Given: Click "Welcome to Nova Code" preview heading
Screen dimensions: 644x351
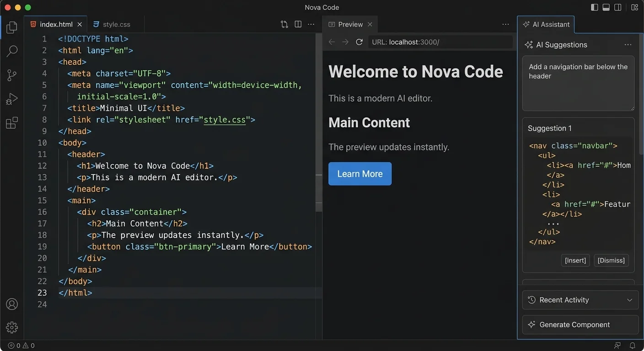Looking at the screenshot, I should pyautogui.click(x=415, y=72).
